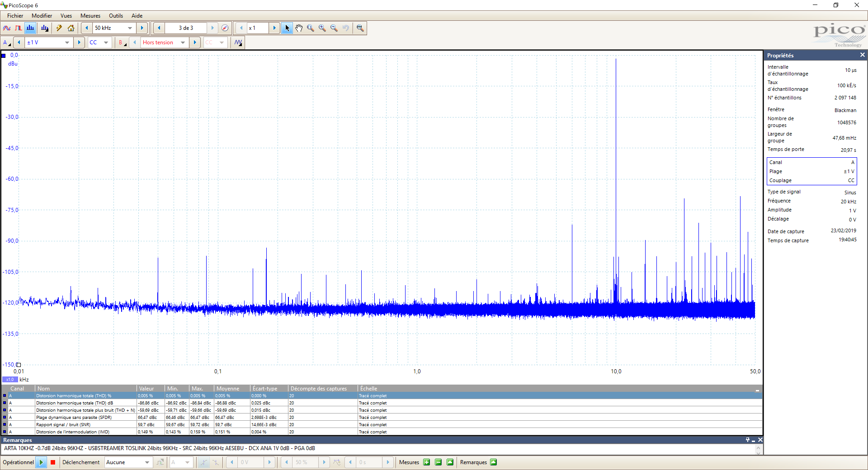
Task: Click the x1.0 axis scale button
Action: (x=10, y=380)
